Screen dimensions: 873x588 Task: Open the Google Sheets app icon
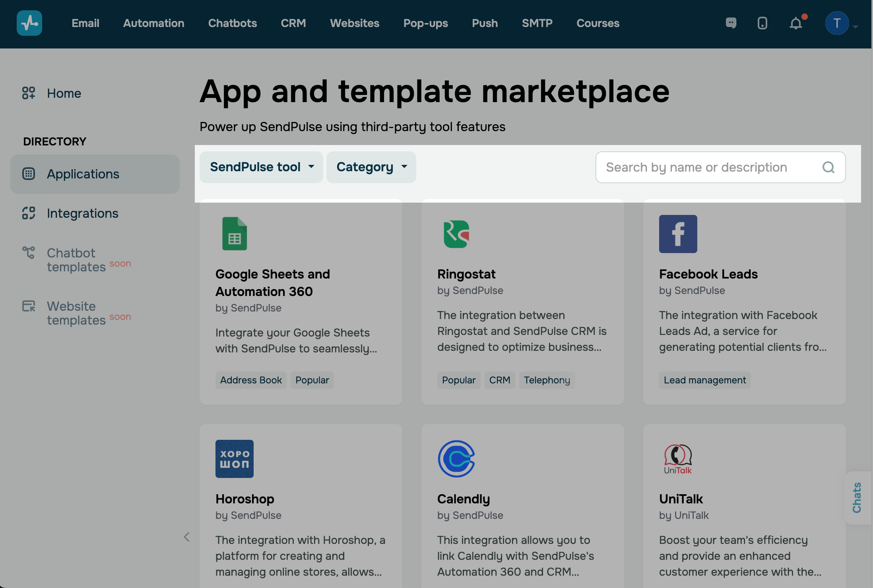[235, 234]
